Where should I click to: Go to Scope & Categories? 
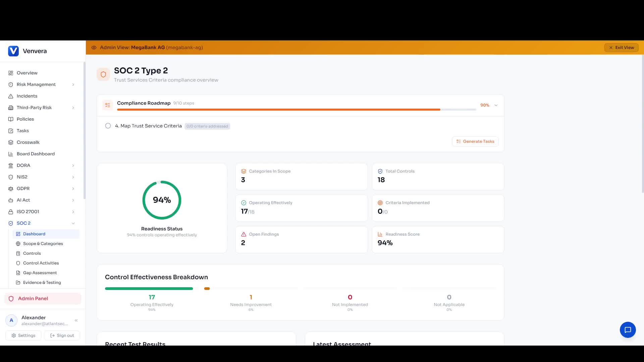[43, 244]
